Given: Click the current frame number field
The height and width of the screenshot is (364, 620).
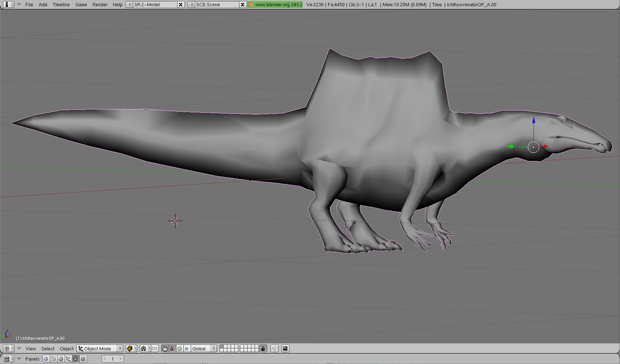Looking at the screenshot, I should (112, 359).
